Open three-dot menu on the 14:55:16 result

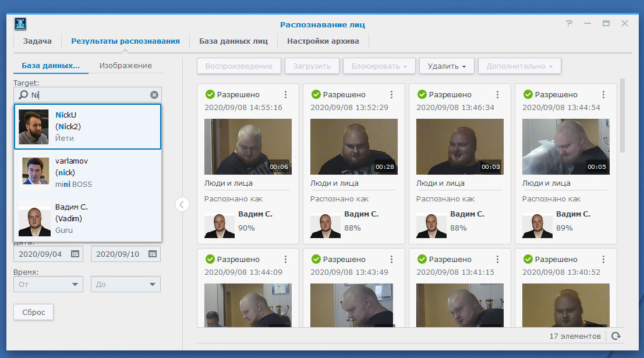(x=285, y=95)
